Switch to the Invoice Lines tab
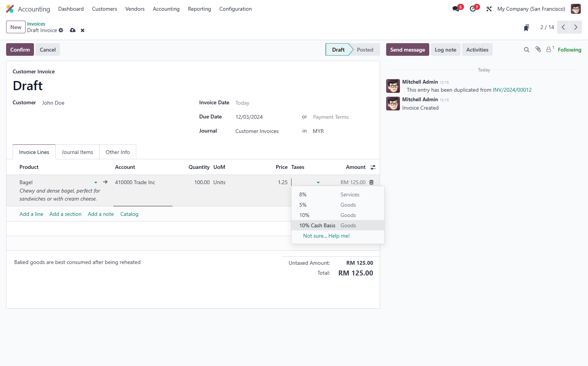 point(34,152)
